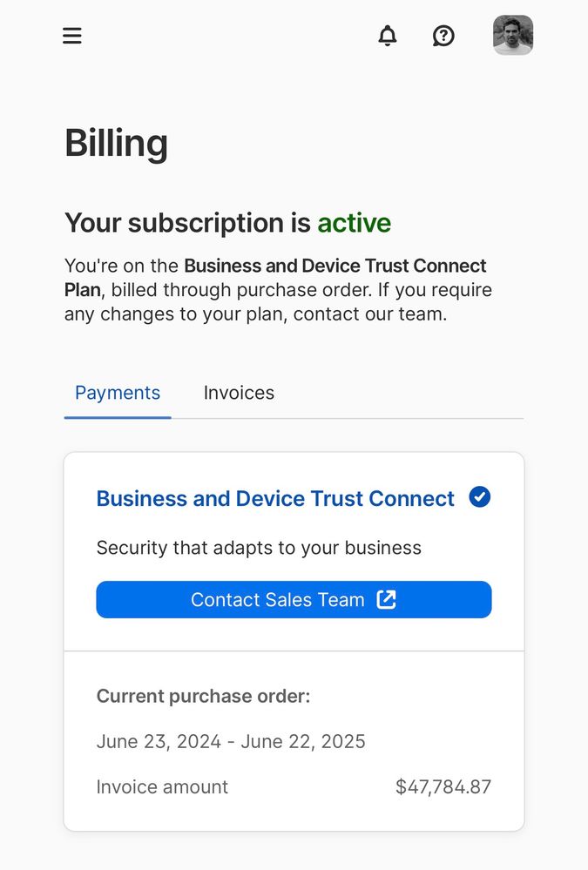Click the "Current purchase order:" label
The height and width of the screenshot is (870, 588).
pos(203,697)
